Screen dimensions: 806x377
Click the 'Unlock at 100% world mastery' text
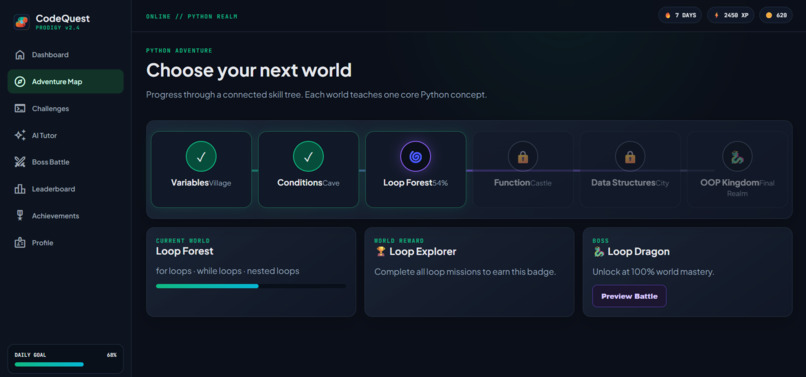point(653,272)
